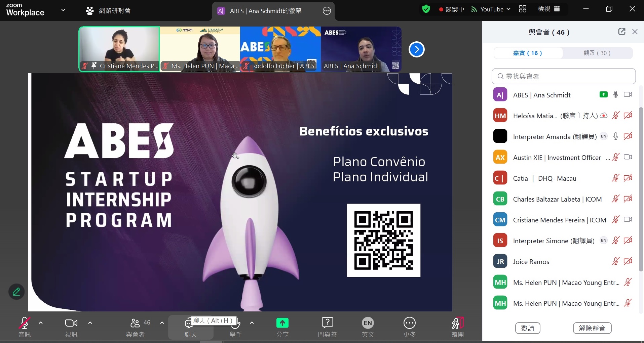
Task: Click Heloísa Matia's recording cloud icon
Action: click(x=604, y=116)
